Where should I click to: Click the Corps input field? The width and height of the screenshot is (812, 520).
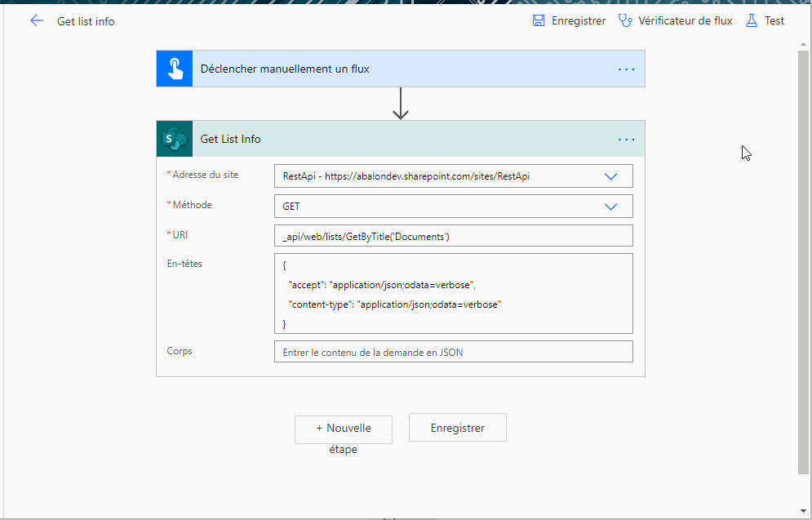point(453,351)
